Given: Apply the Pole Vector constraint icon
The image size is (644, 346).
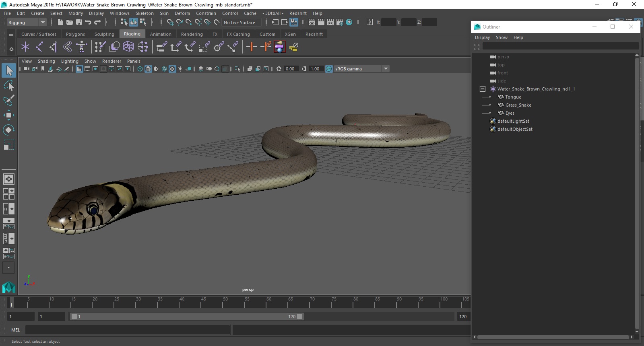Looking at the screenshot, I should (233, 47).
